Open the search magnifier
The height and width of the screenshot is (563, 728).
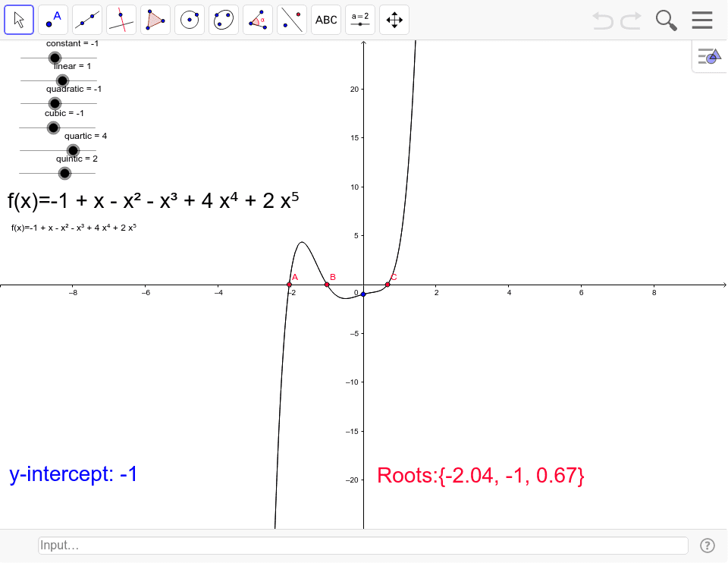(x=667, y=20)
